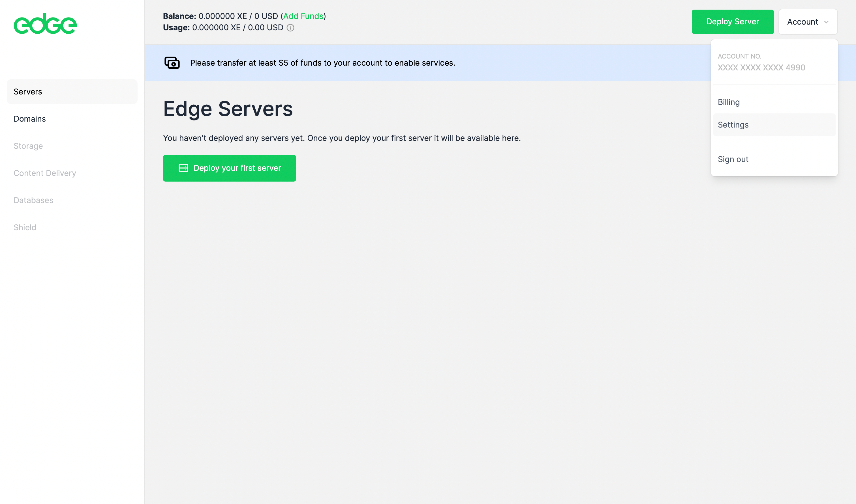The width and height of the screenshot is (856, 504).
Task: Click the usage info circle icon
Action: 290,28
